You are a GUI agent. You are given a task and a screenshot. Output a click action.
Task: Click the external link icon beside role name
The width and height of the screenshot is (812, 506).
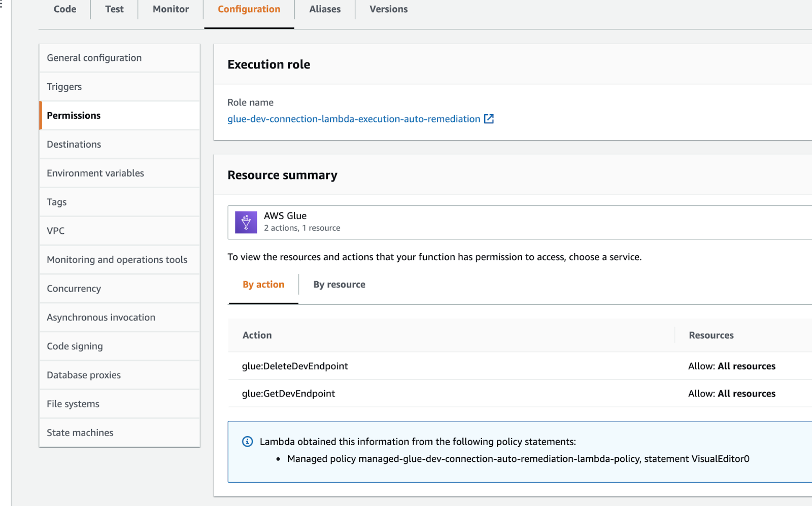(489, 119)
